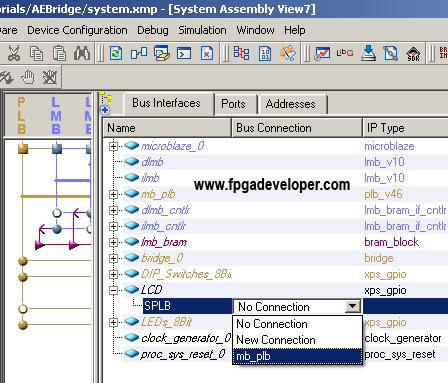Launch the SDK icon
Viewport: 448px width, 383px height.
(413, 53)
